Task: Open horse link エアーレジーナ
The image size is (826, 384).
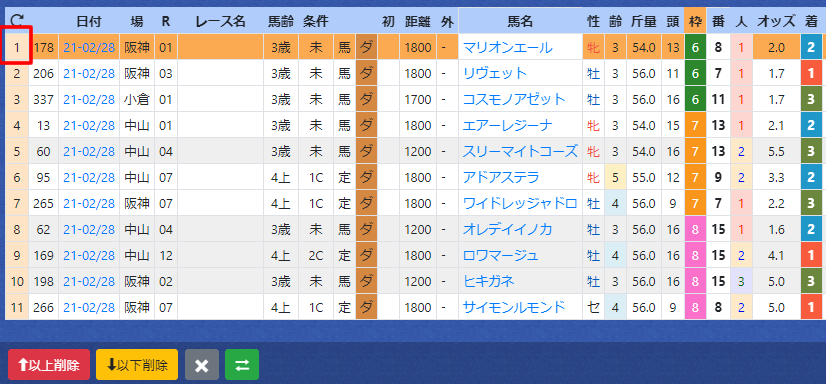Action: (x=508, y=126)
